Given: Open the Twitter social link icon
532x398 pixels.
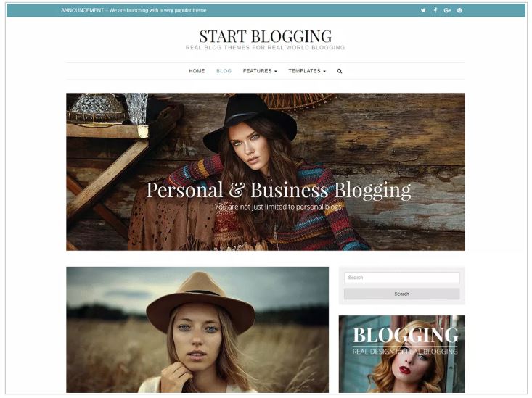Looking at the screenshot, I should pyautogui.click(x=423, y=10).
